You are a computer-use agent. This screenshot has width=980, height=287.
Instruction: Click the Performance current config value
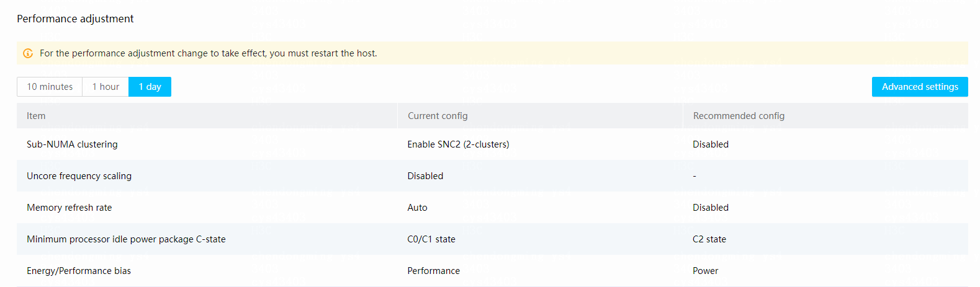(434, 271)
